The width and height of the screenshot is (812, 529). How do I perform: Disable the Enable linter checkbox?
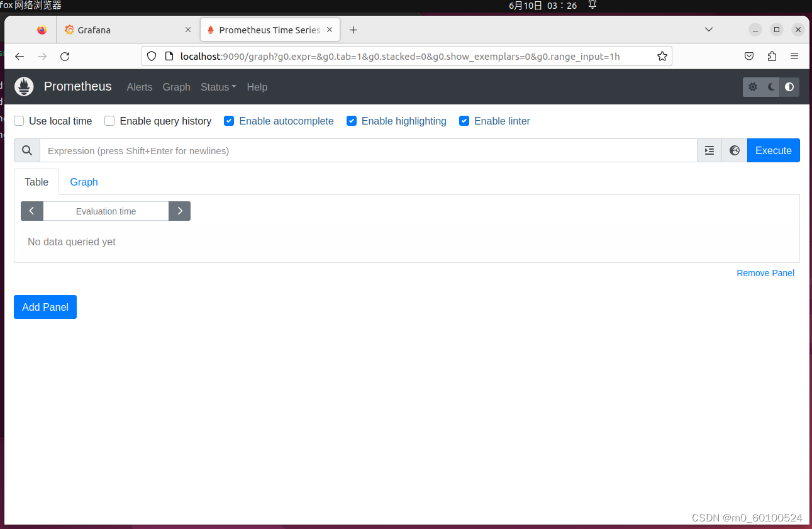[464, 121]
